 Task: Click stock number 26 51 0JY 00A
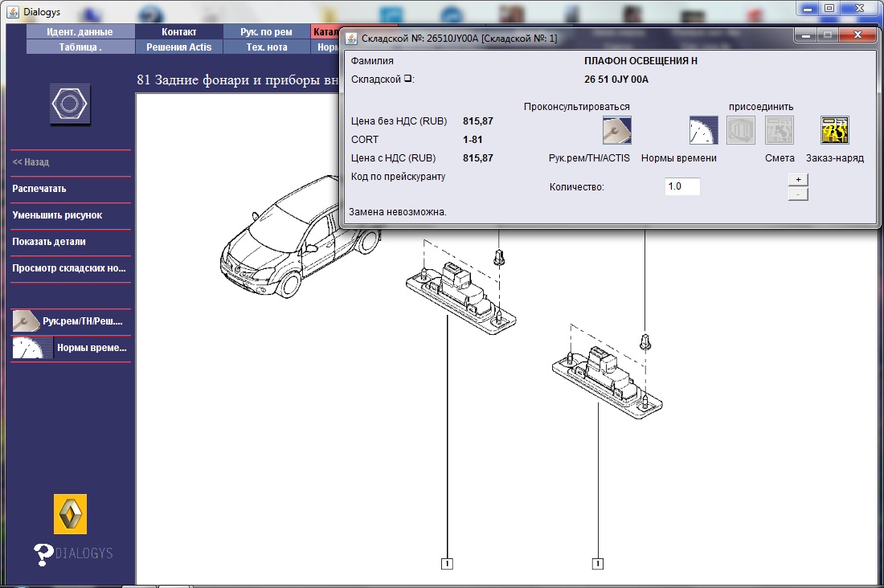point(616,80)
